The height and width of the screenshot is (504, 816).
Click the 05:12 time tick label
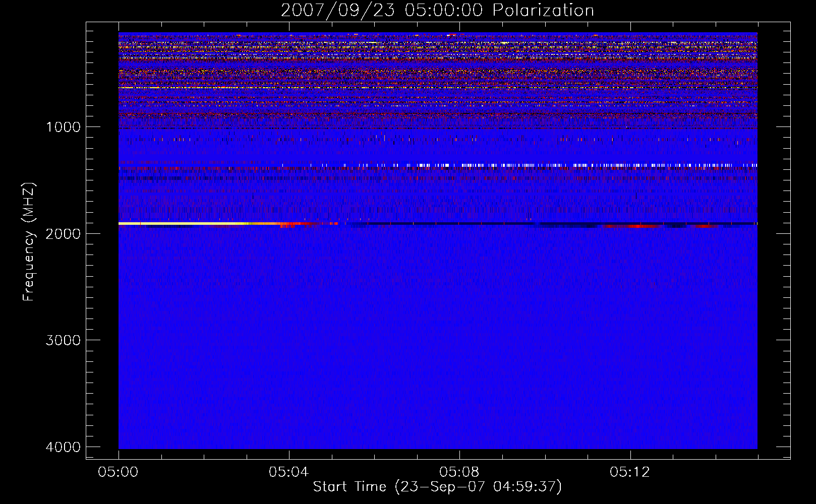(x=630, y=472)
